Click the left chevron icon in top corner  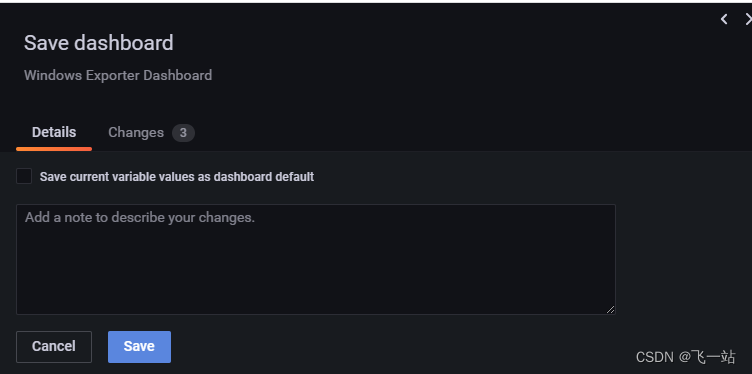point(724,19)
